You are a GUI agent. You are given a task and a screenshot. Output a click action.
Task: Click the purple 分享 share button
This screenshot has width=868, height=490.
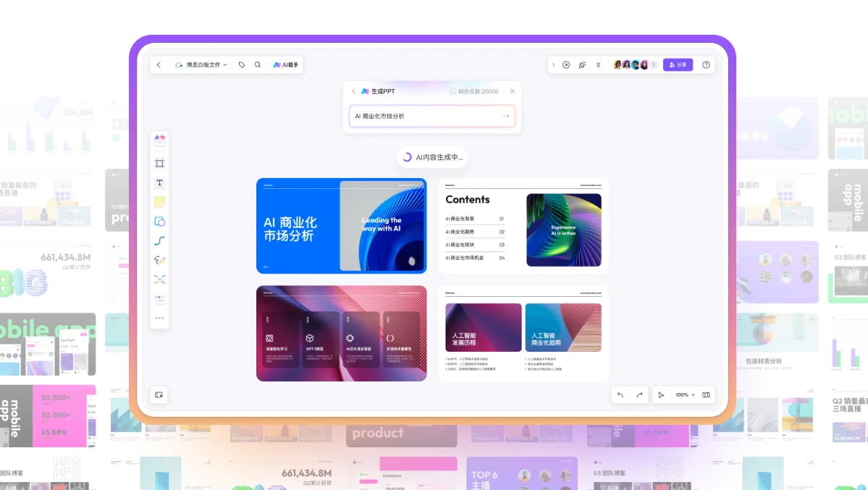678,65
